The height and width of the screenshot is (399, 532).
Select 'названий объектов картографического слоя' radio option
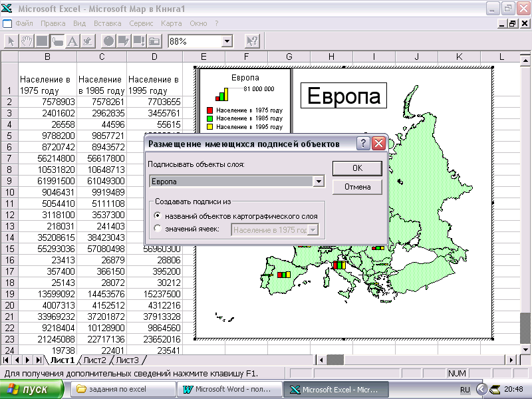click(158, 215)
